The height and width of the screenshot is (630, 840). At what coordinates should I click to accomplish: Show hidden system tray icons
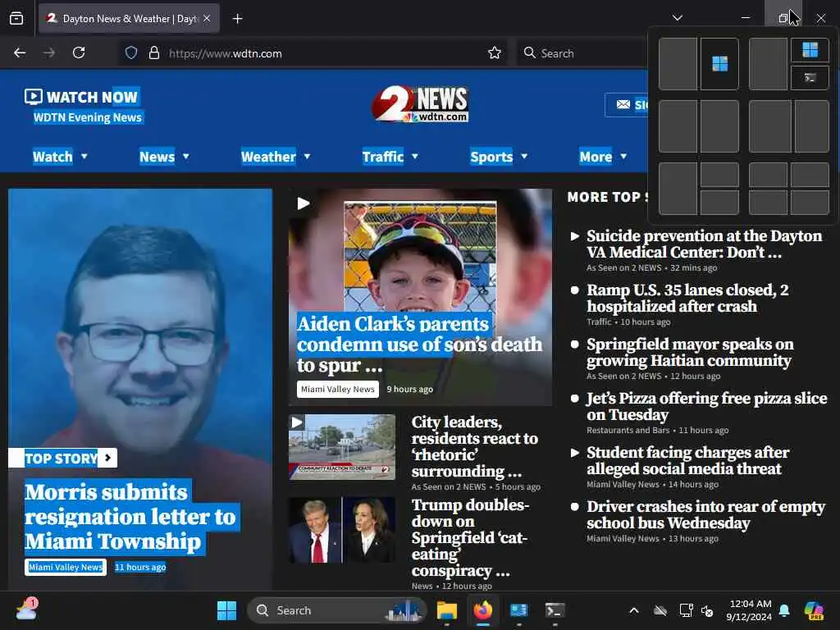pos(634,610)
